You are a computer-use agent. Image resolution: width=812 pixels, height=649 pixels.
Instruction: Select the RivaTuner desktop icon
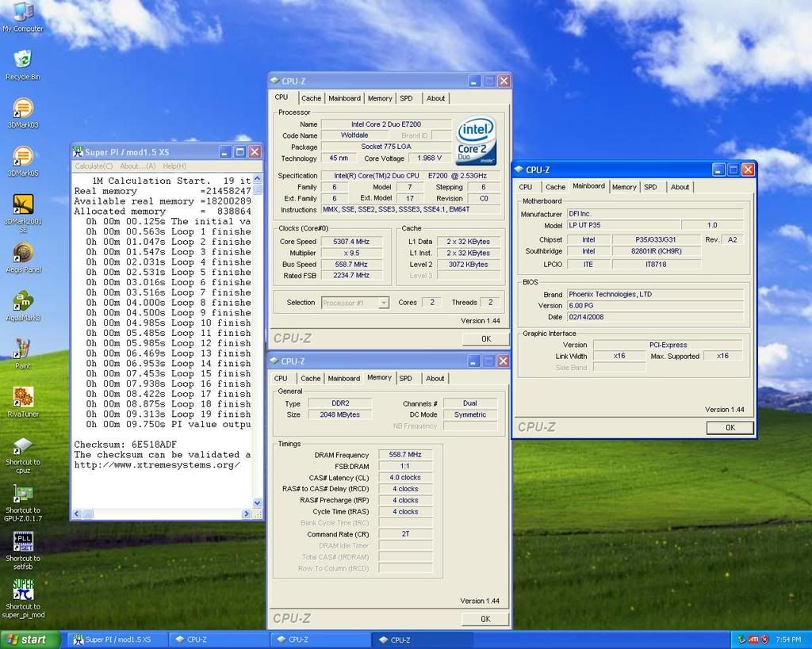coord(23,402)
